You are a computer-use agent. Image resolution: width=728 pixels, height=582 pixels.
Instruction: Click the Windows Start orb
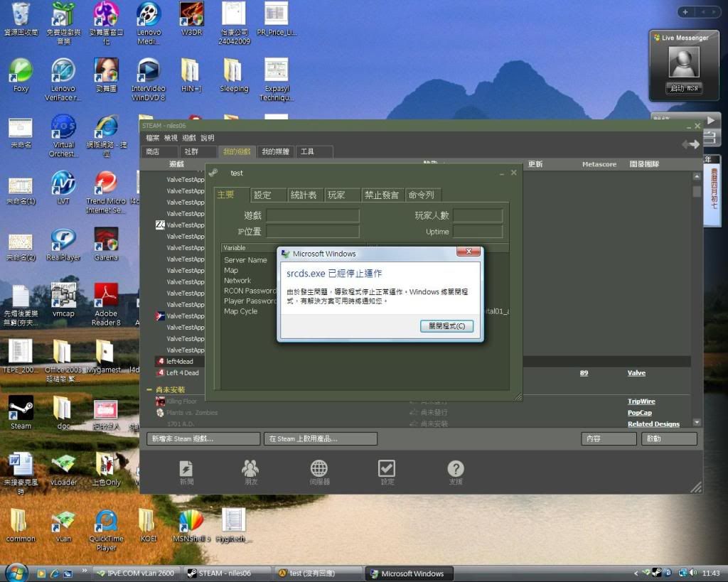pyautogui.click(x=16, y=572)
